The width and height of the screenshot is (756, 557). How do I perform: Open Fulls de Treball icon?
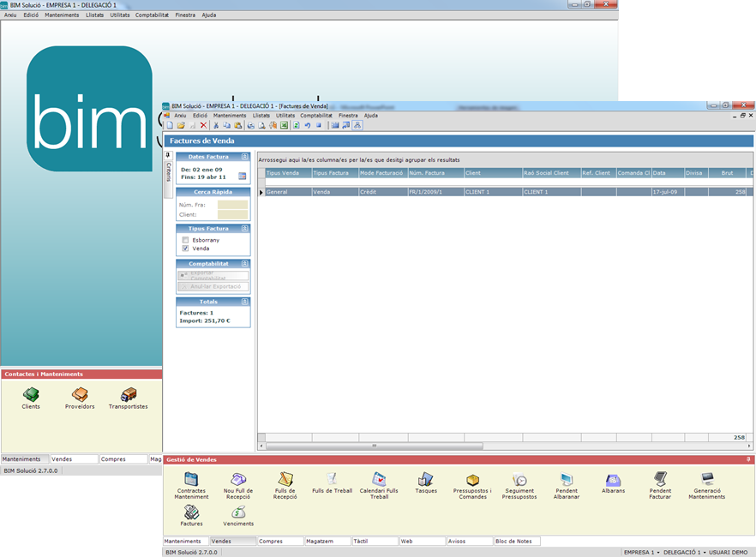[x=333, y=482]
